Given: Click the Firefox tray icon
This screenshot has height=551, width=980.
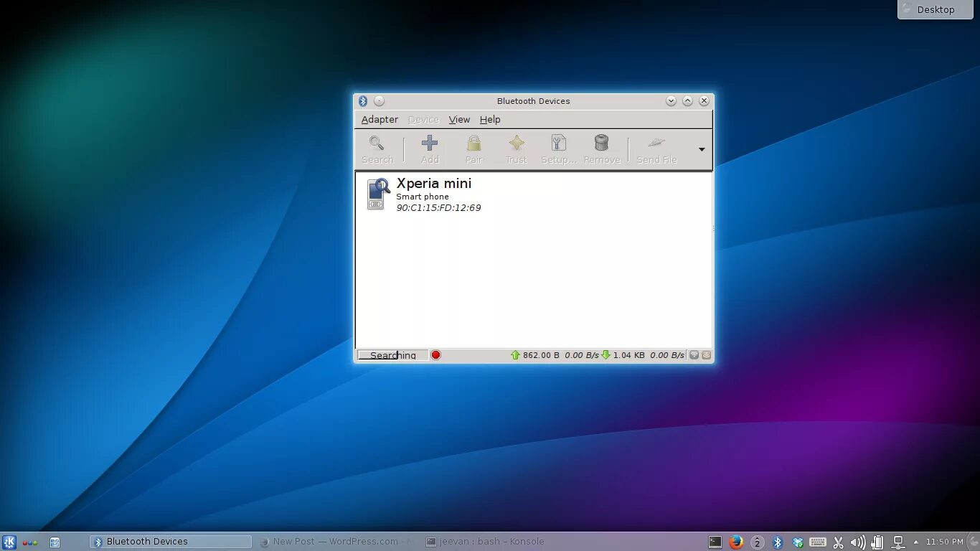Looking at the screenshot, I should click(736, 542).
